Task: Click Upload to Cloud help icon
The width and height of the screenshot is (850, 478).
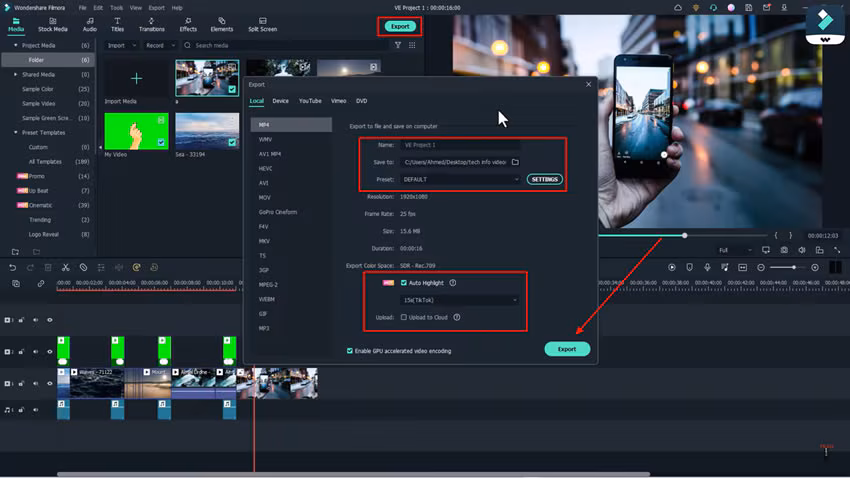Action: point(457,317)
